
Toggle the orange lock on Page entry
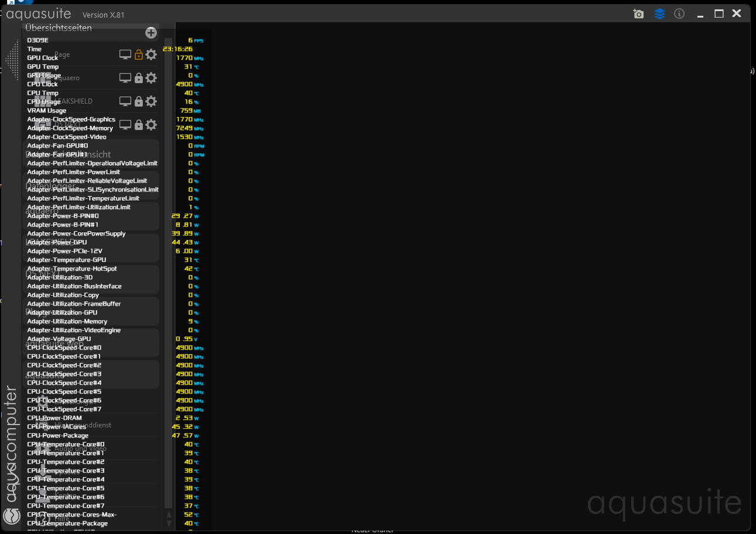(139, 54)
